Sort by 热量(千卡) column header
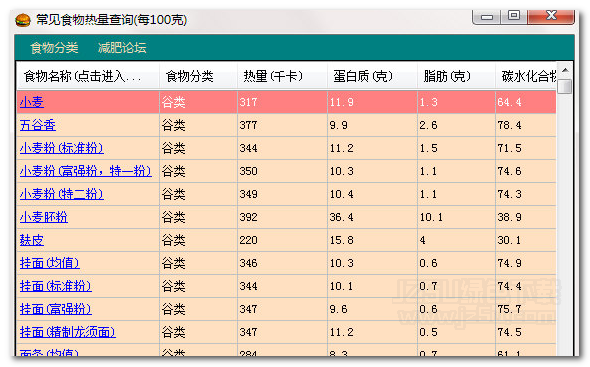The image size is (590, 367). pyautogui.click(x=283, y=76)
